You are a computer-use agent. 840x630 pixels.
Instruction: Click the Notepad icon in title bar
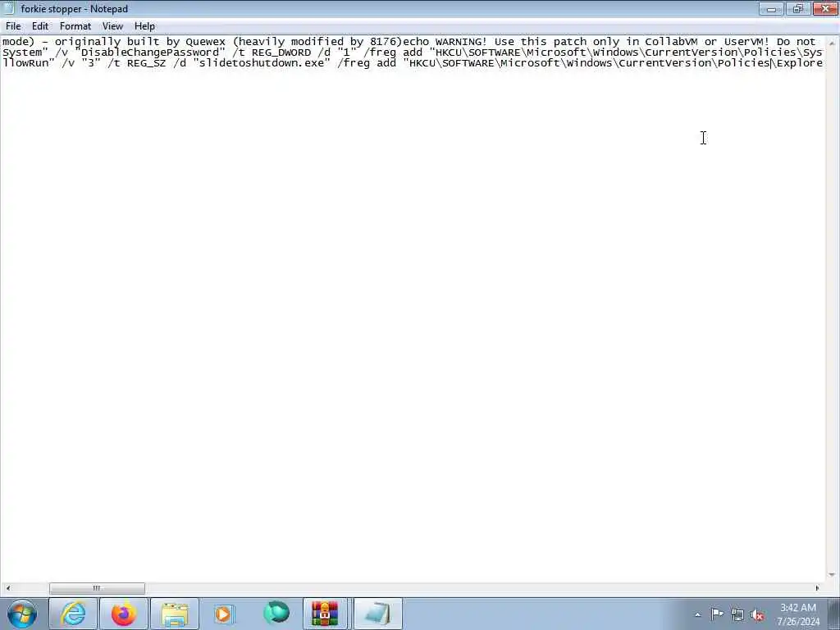pyautogui.click(x=9, y=8)
